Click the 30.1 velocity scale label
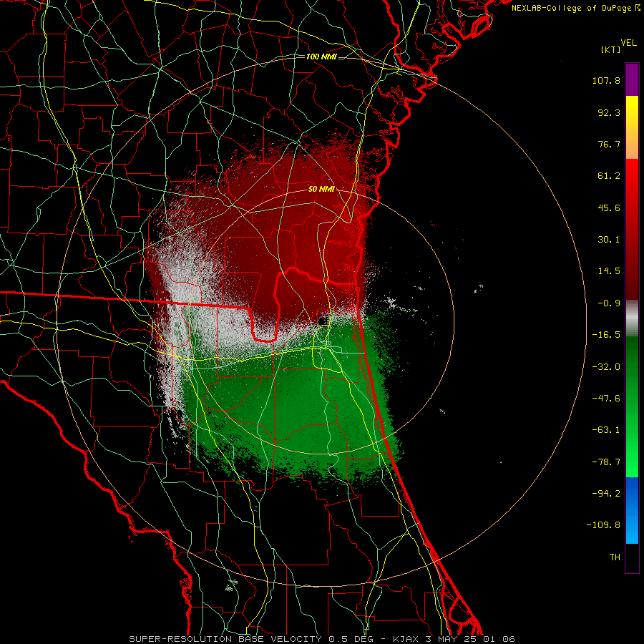The height and width of the screenshot is (644, 644). 609,240
